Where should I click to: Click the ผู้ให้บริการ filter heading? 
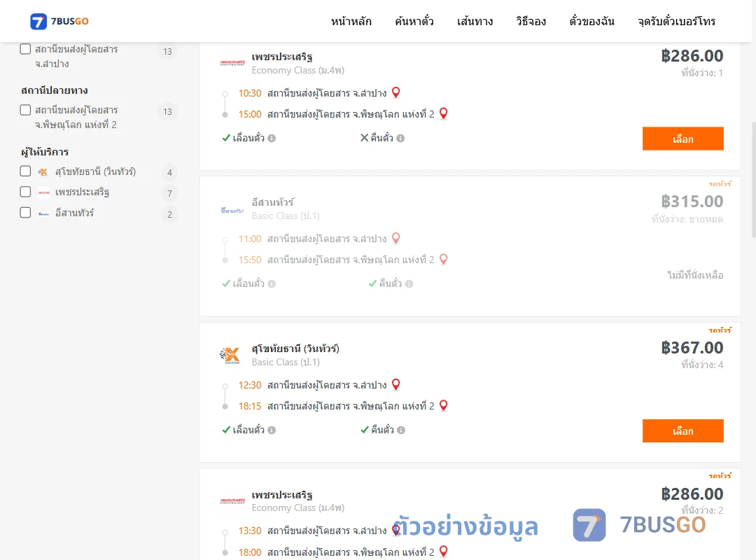pos(45,152)
